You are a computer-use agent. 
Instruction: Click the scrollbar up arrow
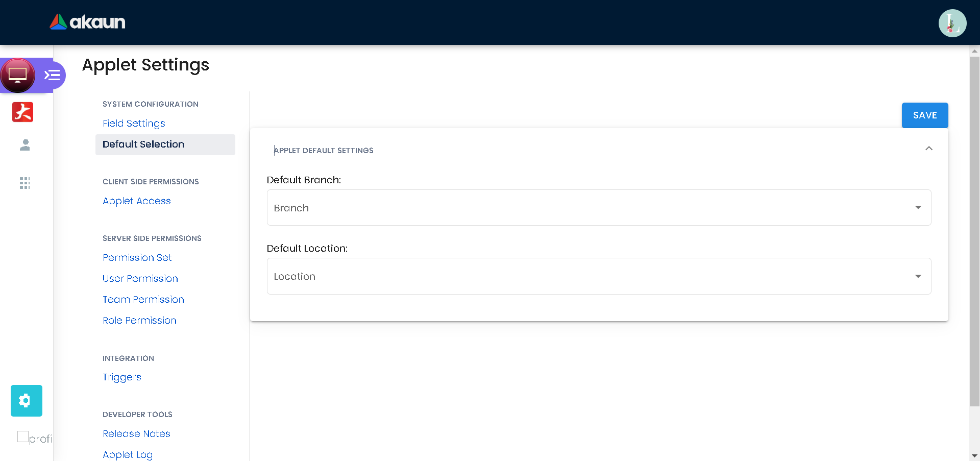[974, 51]
